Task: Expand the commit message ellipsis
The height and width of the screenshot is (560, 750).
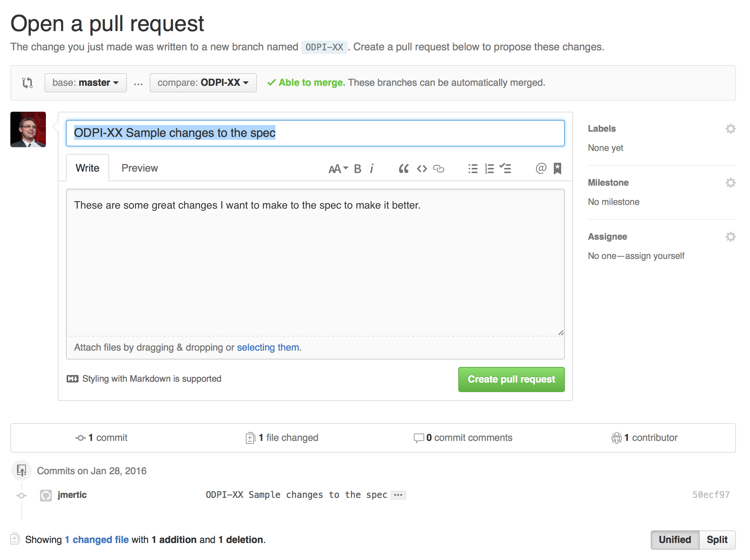Action: tap(398, 495)
